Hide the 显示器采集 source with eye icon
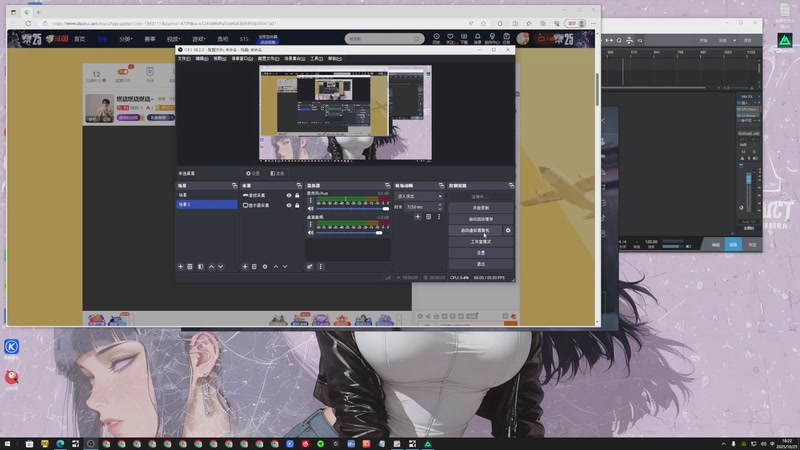The height and width of the screenshot is (450, 800). tap(289, 205)
